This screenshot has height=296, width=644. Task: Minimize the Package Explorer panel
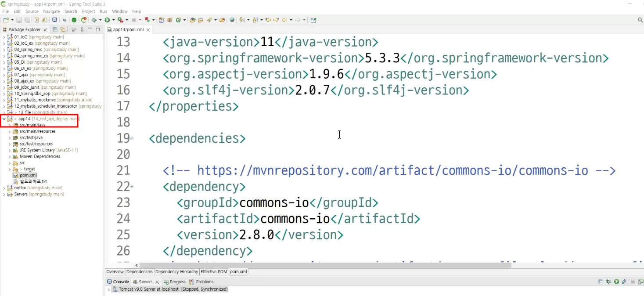(x=89, y=29)
